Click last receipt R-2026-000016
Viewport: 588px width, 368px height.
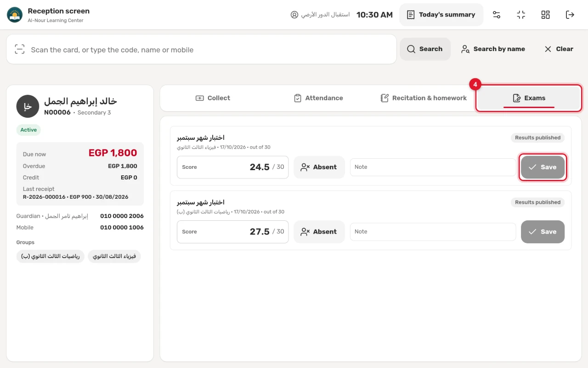pyautogui.click(x=76, y=197)
